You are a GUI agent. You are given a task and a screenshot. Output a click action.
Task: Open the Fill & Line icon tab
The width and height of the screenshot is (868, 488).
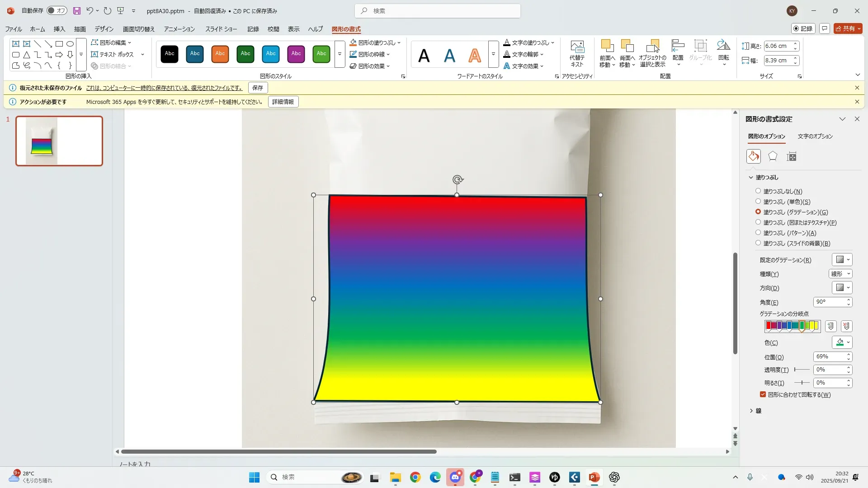pyautogui.click(x=753, y=156)
